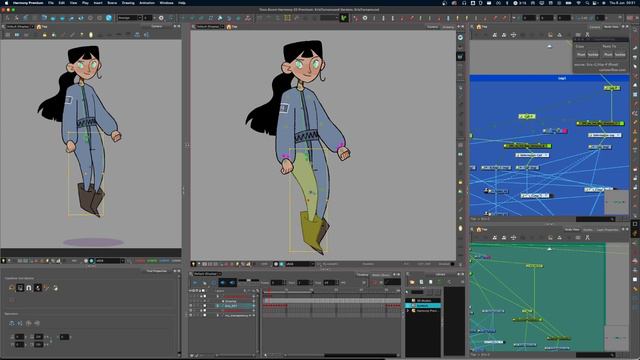Click the rightmost icon in lower Node View toolbar
This screenshot has height=360, width=640.
coord(587,238)
